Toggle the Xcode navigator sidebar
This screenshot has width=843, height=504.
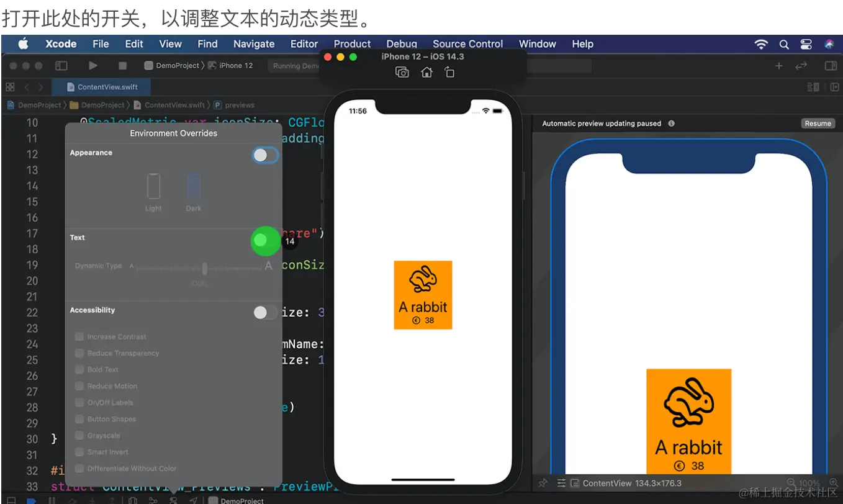(61, 65)
